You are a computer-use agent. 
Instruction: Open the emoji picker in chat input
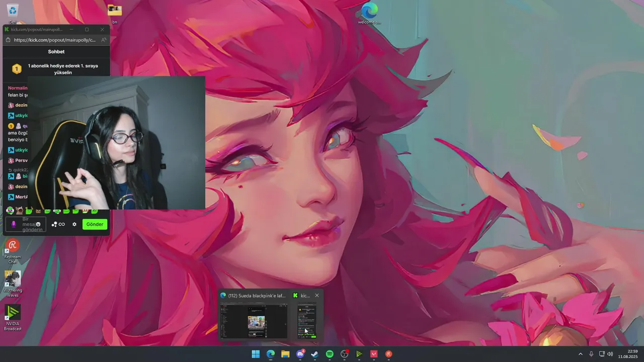tap(38, 224)
